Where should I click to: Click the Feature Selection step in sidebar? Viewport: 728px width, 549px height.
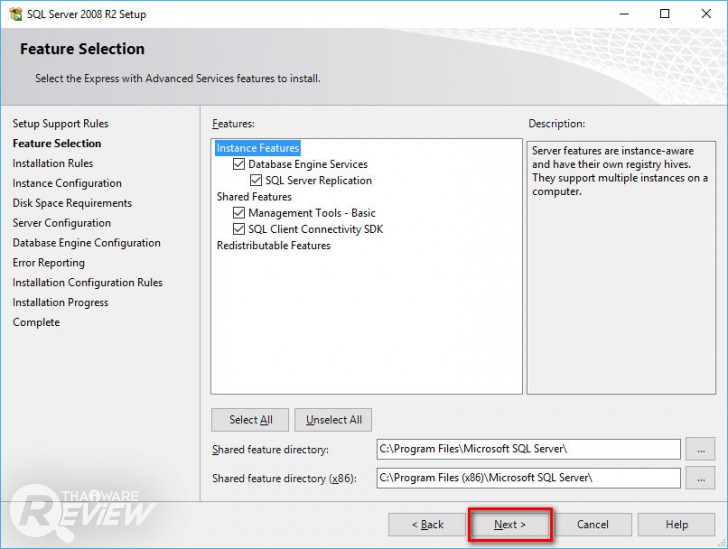coord(57,144)
